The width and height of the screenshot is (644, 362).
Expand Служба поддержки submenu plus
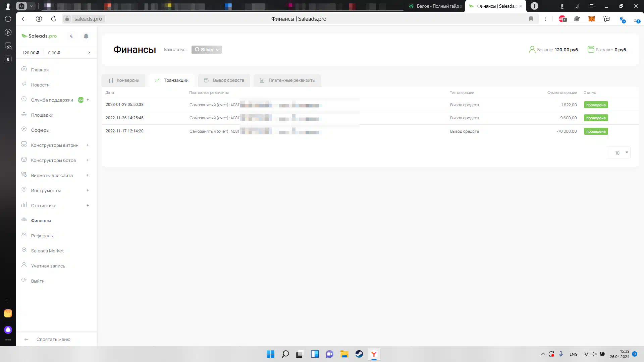(x=88, y=100)
